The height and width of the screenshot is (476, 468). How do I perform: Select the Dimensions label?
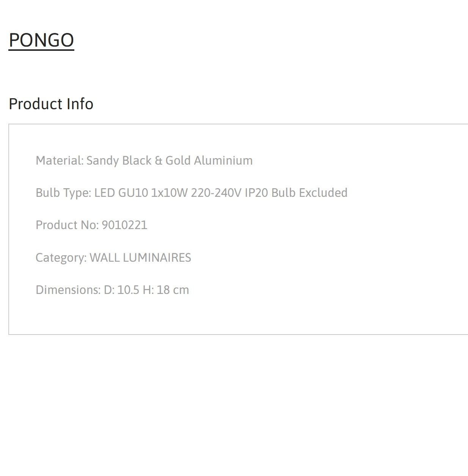(x=68, y=290)
